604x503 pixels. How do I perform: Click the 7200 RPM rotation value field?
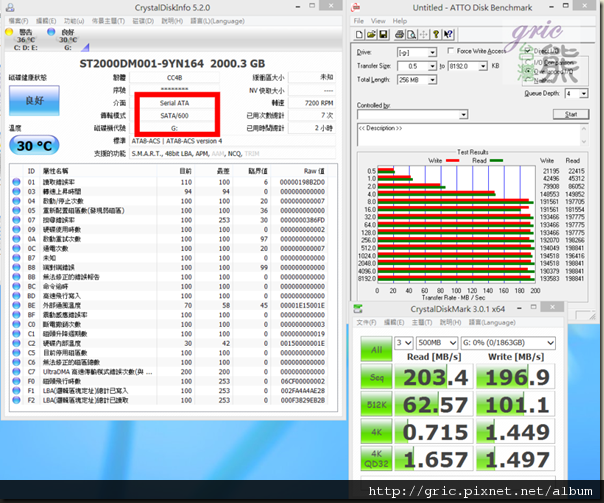[312, 103]
